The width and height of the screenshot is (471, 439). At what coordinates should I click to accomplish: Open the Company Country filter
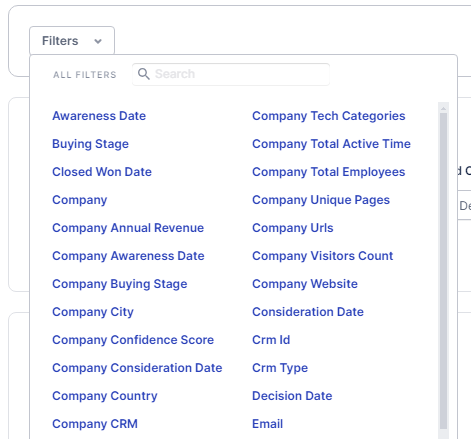click(105, 396)
